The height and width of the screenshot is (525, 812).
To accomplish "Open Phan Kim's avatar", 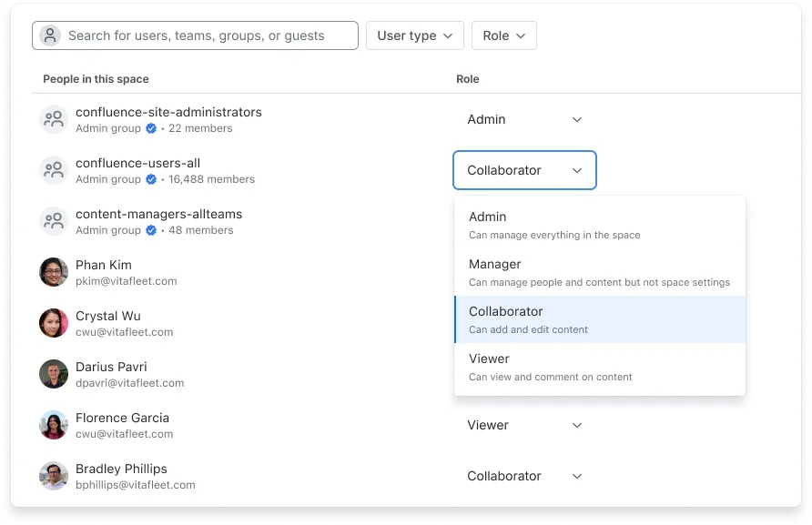I will coord(54,272).
